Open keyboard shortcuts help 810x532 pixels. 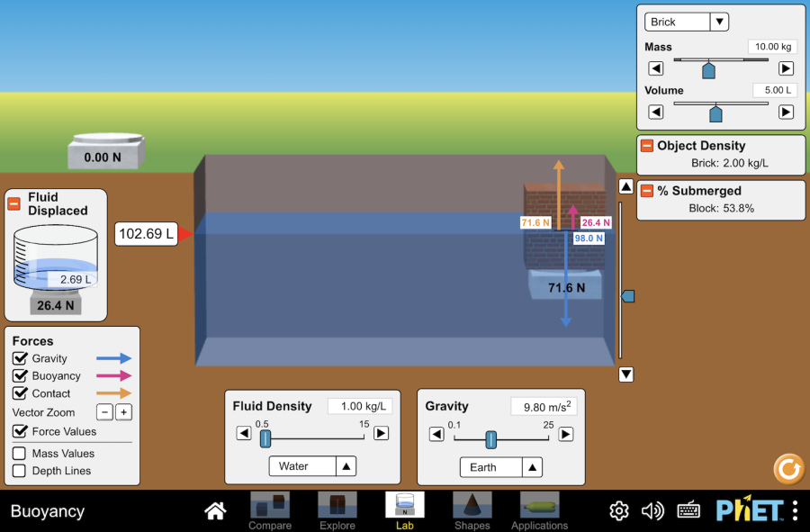(x=688, y=511)
